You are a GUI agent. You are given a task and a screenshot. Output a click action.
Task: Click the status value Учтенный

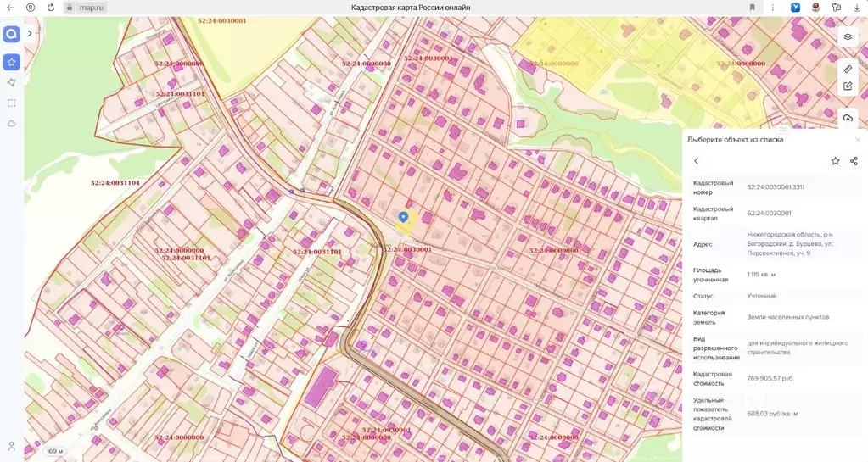tap(762, 296)
